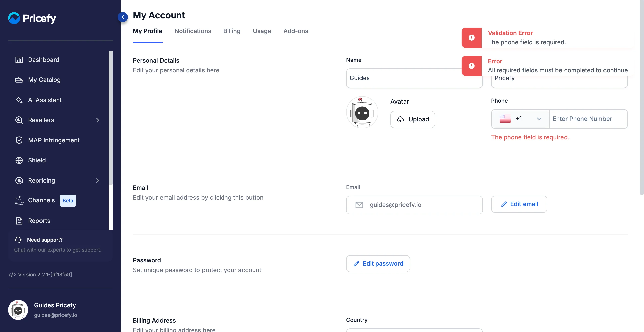Switch to the Billing tab
This screenshot has height=332, width=644.
(232, 31)
